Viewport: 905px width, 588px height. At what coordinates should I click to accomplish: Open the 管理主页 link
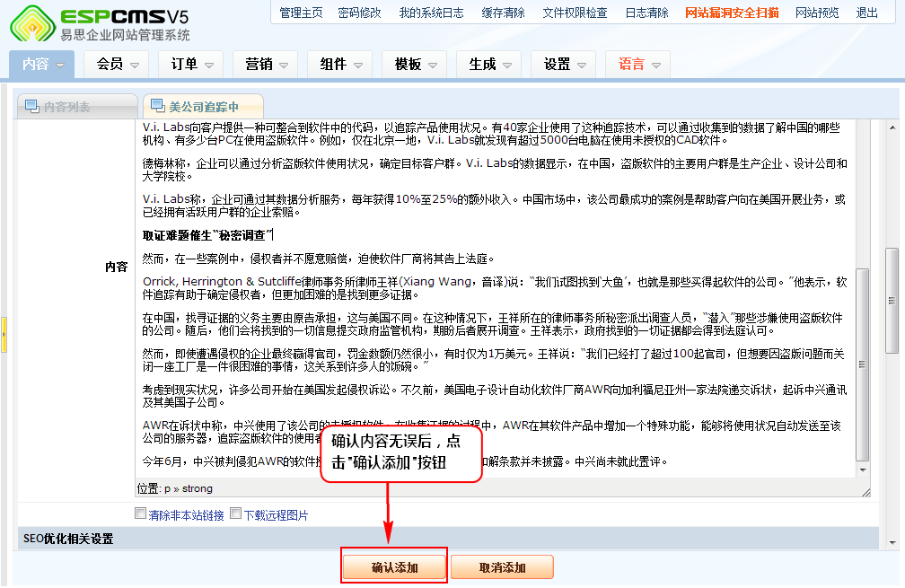tap(302, 13)
